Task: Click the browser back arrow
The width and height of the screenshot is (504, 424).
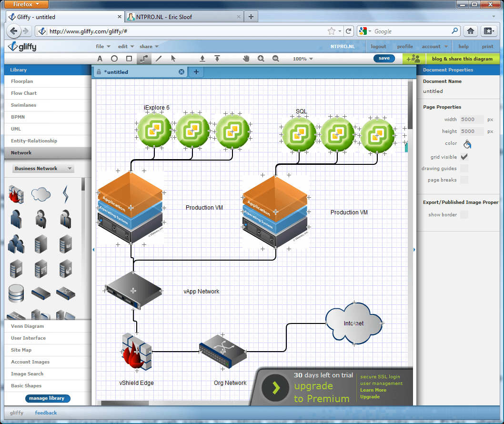Action: click(x=13, y=31)
